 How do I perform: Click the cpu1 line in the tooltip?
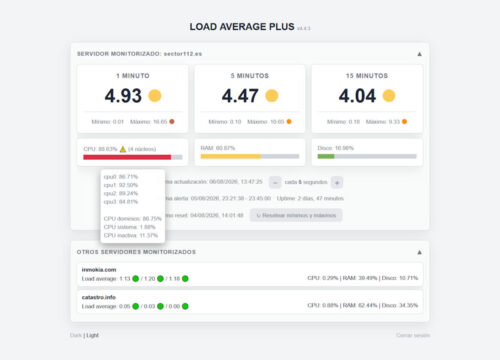point(121,185)
